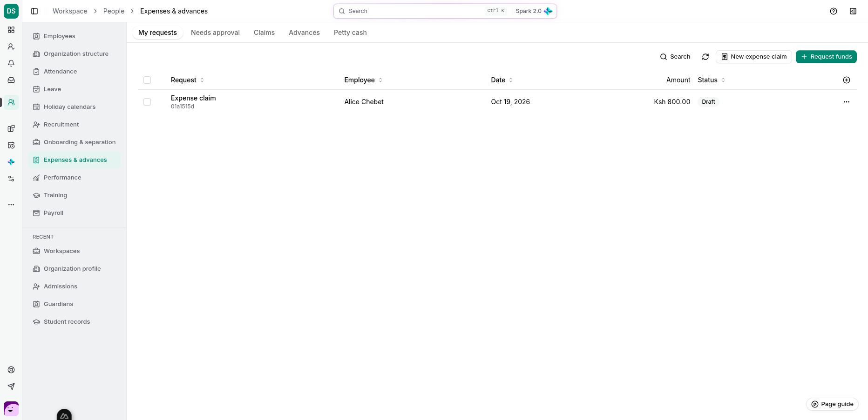This screenshot has height=420, width=868.
Task: Switch to the Needs approval tab
Action: [x=215, y=33]
